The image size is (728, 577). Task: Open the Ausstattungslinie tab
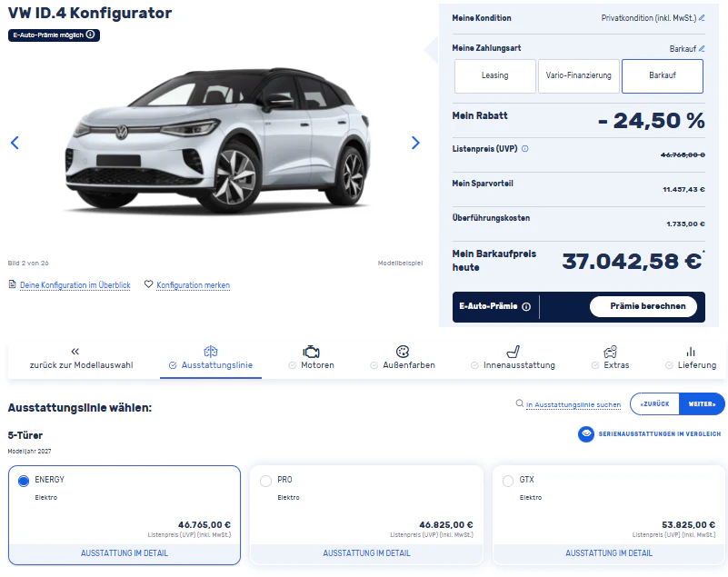(x=211, y=361)
